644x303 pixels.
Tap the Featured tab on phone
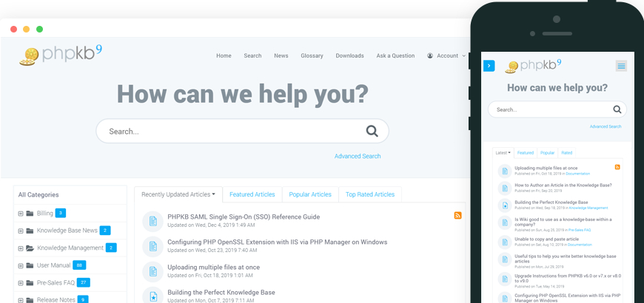point(526,152)
